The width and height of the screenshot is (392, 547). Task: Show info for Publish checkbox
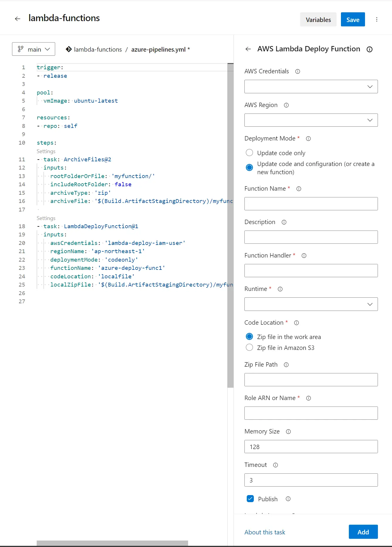click(288, 499)
